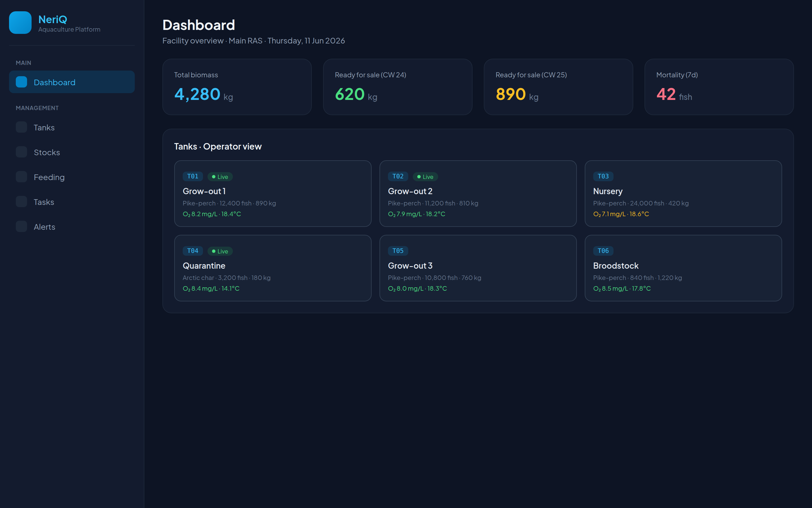Open the Total biomass card
Screen dimensions: 812x508
point(237,87)
